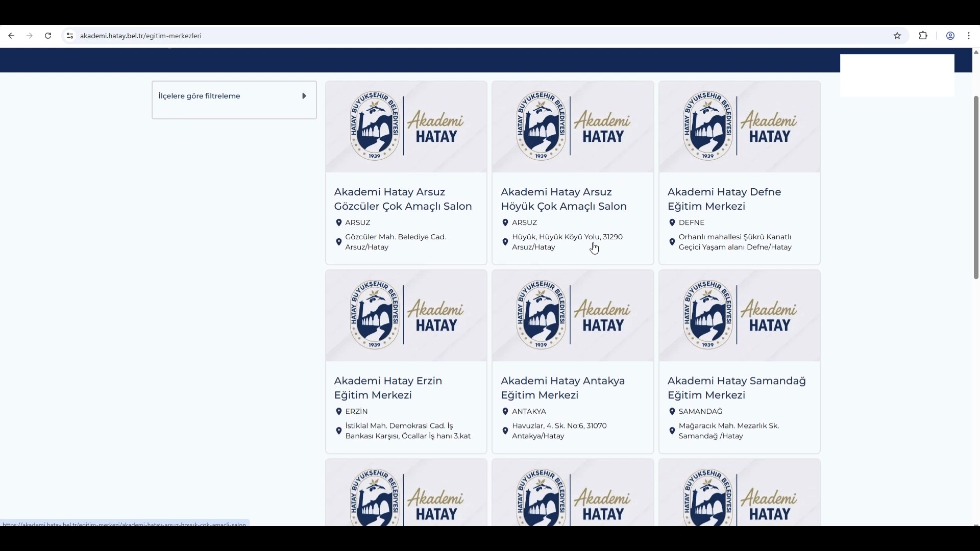Open site information icon in address bar
This screenshot has height=551, width=980.
point(70,36)
